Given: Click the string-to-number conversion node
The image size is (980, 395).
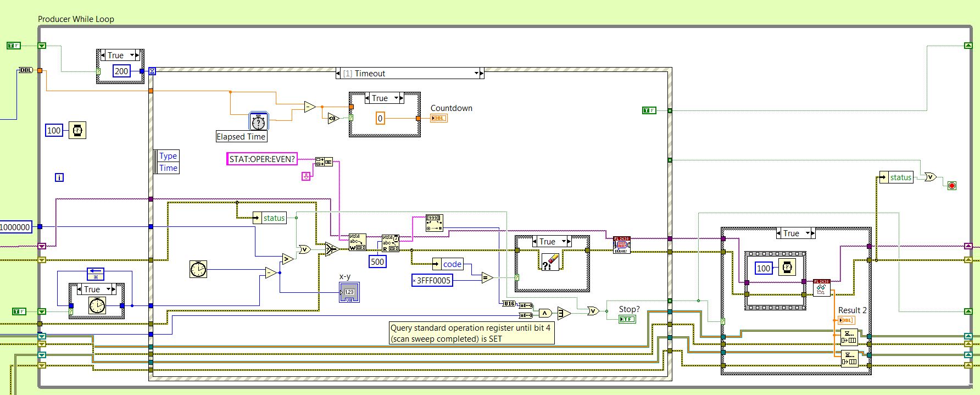Looking at the screenshot, I should click(434, 223).
